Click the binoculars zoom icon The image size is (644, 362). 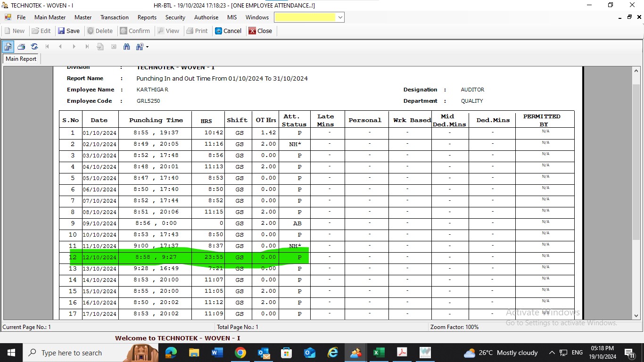[140, 47]
